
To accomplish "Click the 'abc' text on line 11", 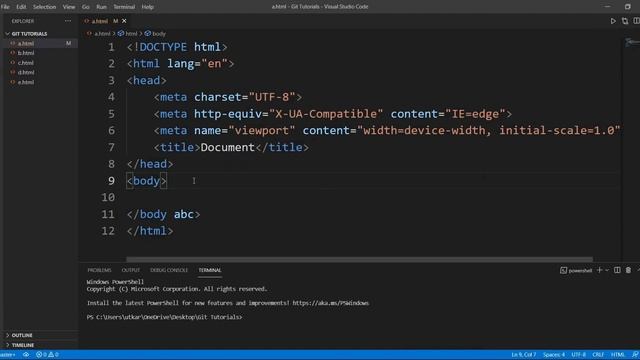I will pyautogui.click(x=184, y=214).
